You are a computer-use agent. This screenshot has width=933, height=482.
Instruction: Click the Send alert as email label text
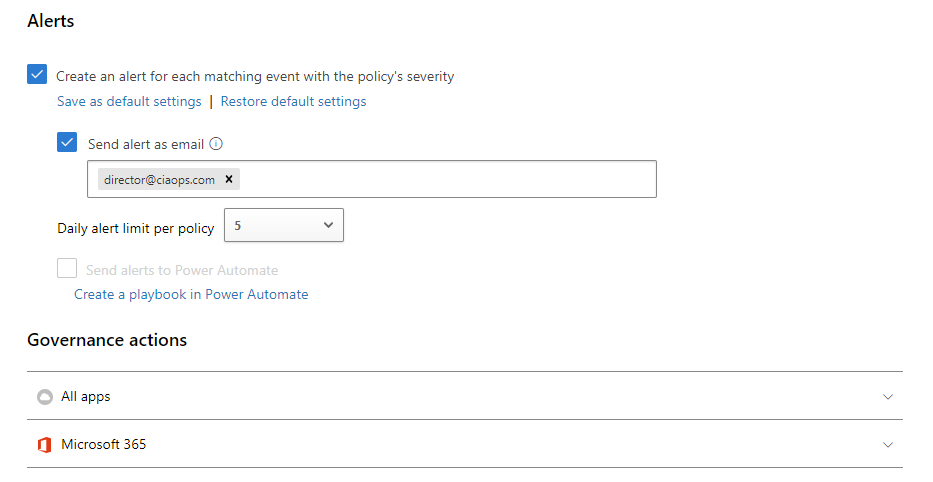click(x=146, y=144)
